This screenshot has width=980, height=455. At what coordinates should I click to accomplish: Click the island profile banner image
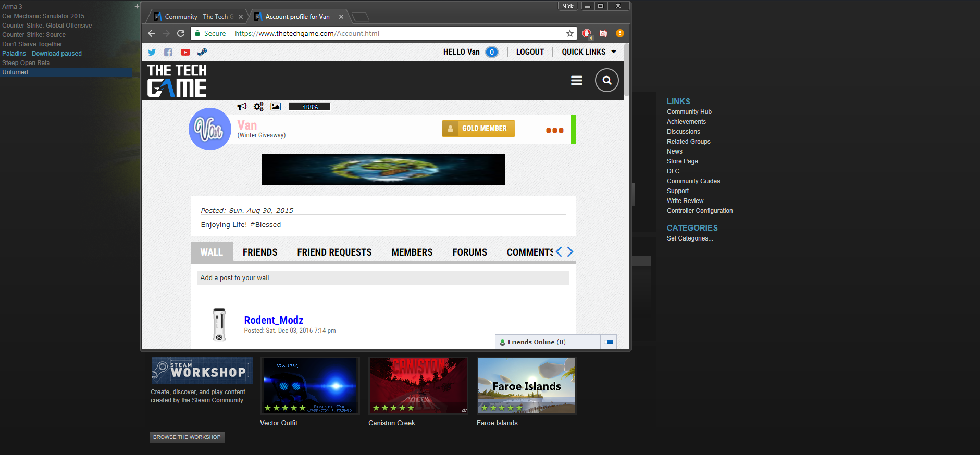point(383,170)
